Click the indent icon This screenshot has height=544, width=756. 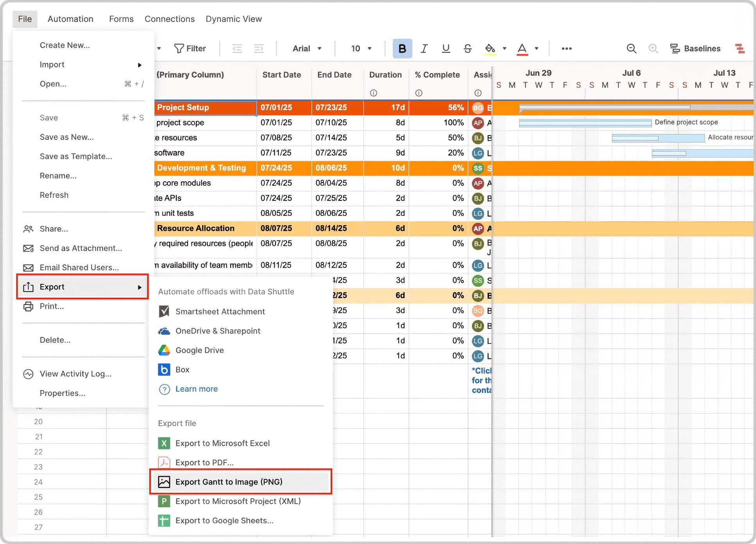[x=259, y=48]
